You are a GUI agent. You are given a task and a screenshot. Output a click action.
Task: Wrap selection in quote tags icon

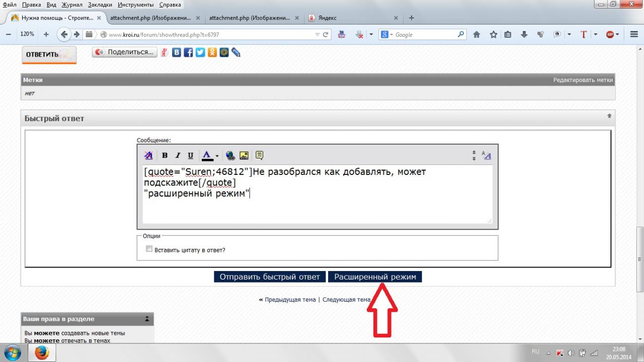coord(259,156)
